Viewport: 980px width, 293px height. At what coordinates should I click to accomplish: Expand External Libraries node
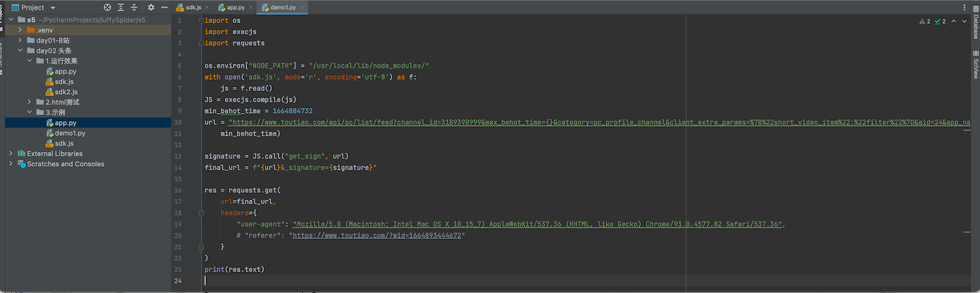[x=11, y=154]
